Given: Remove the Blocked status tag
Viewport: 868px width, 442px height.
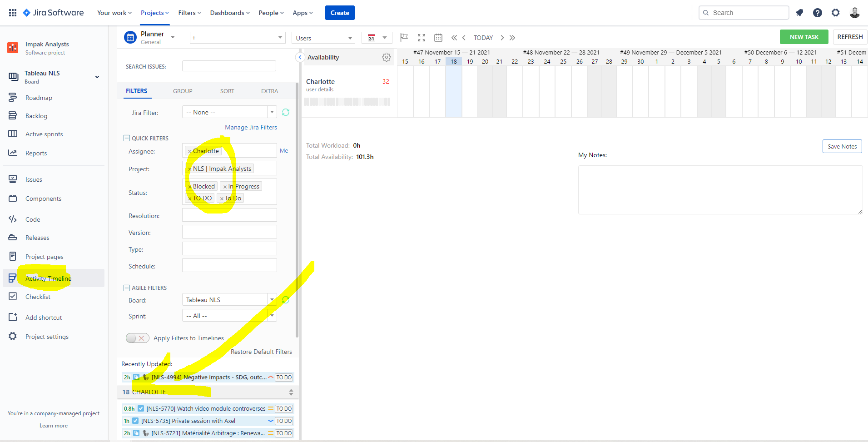Looking at the screenshot, I should tap(190, 187).
